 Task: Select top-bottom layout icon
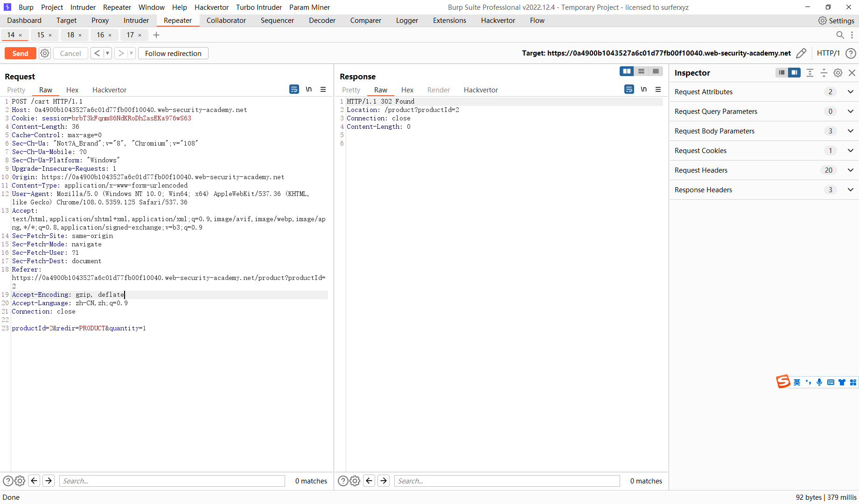[x=641, y=71]
